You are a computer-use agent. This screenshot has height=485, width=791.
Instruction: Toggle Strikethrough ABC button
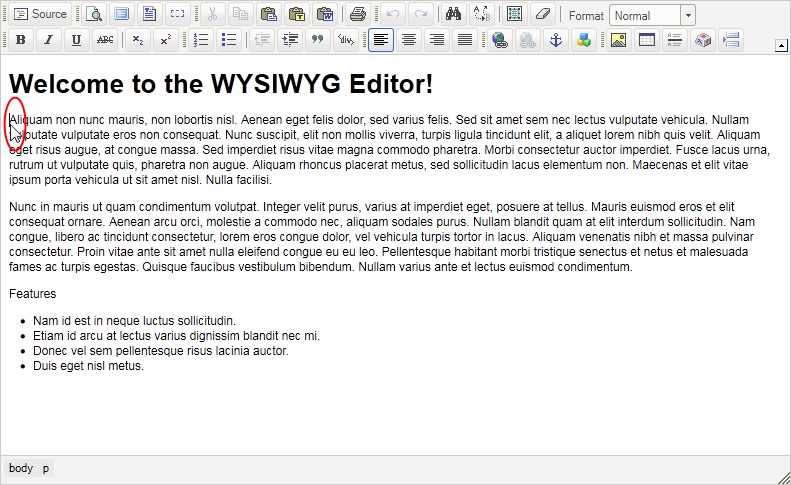pyautogui.click(x=105, y=40)
